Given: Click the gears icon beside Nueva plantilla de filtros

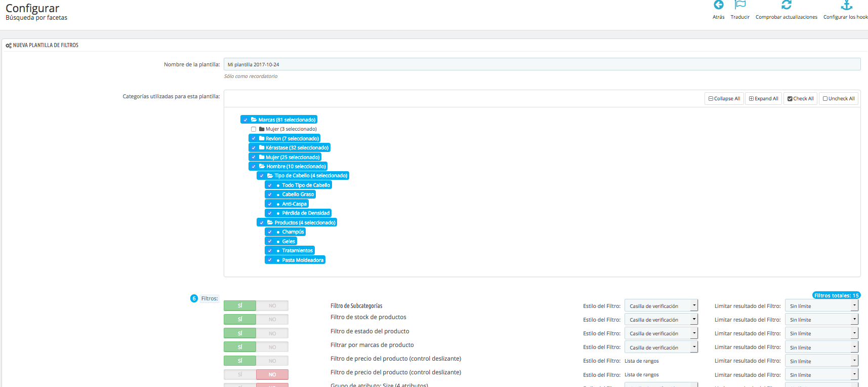Looking at the screenshot, I should pos(9,46).
